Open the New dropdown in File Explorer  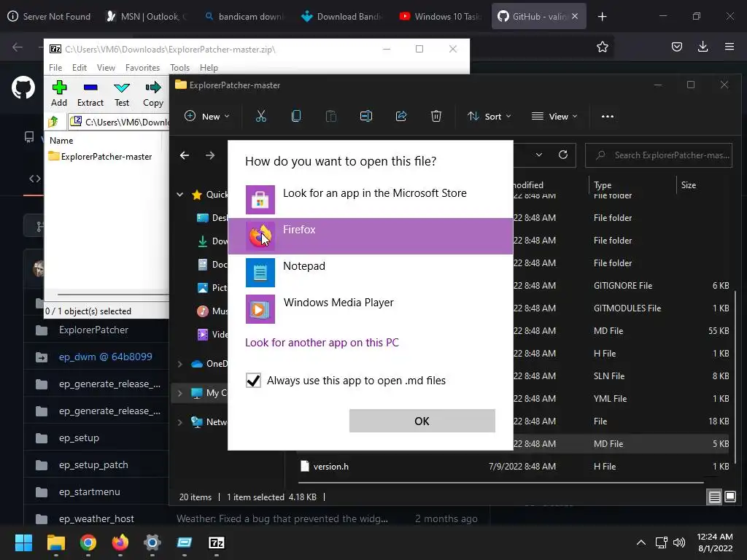coord(207,116)
